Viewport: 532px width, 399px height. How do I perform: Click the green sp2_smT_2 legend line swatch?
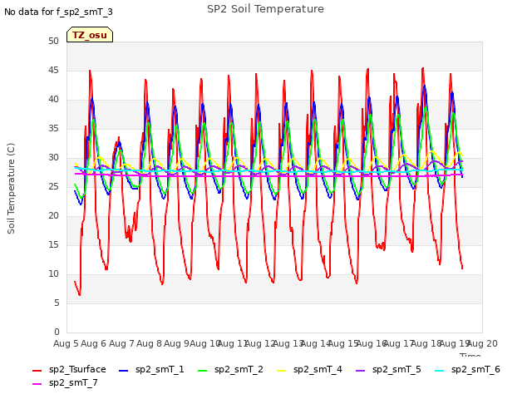click(x=203, y=371)
